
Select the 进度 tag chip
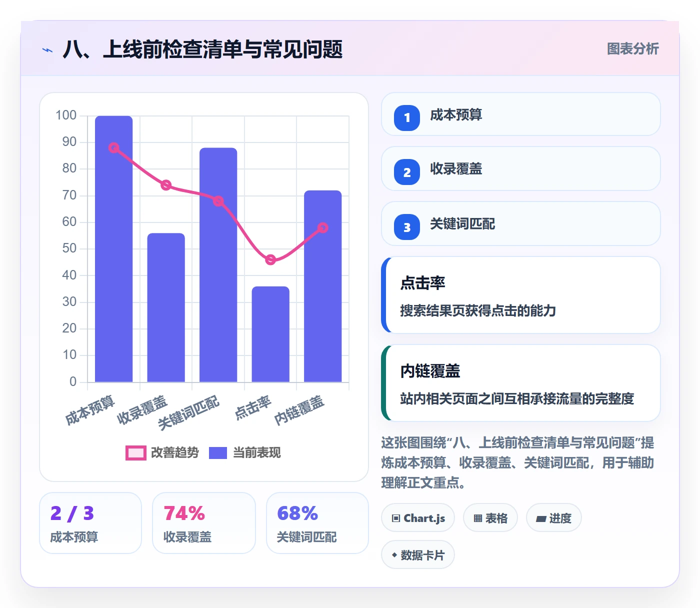[553, 518]
